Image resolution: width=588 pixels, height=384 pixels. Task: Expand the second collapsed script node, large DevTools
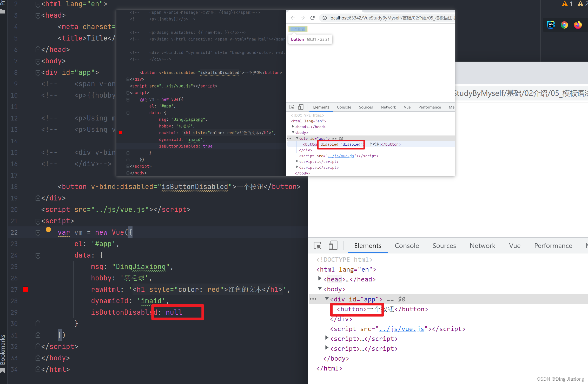point(327,348)
